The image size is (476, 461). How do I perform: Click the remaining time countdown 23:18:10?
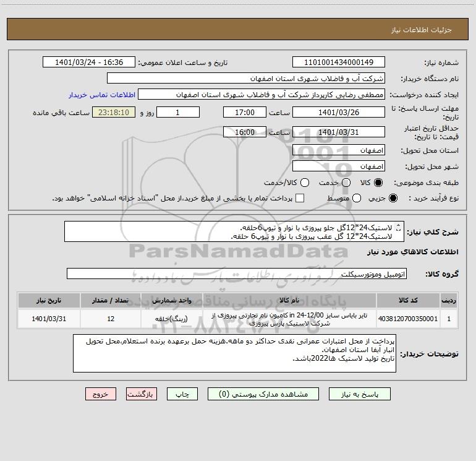[x=114, y=112]
